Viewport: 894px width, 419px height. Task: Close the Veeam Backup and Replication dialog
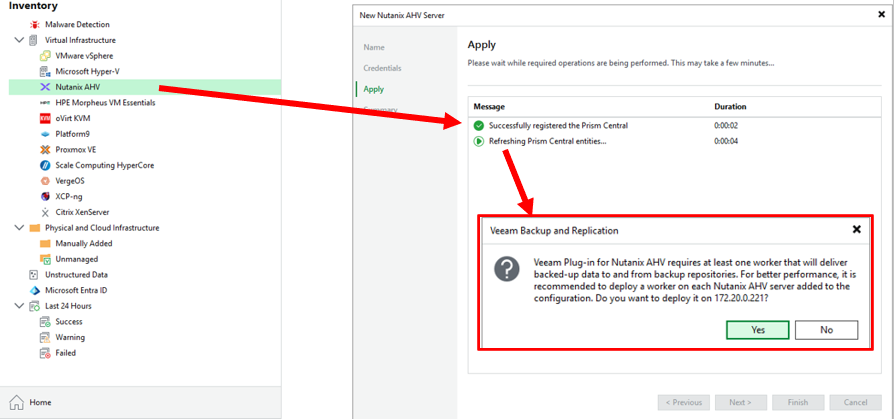pyautogui.click(x=856, y=230)
